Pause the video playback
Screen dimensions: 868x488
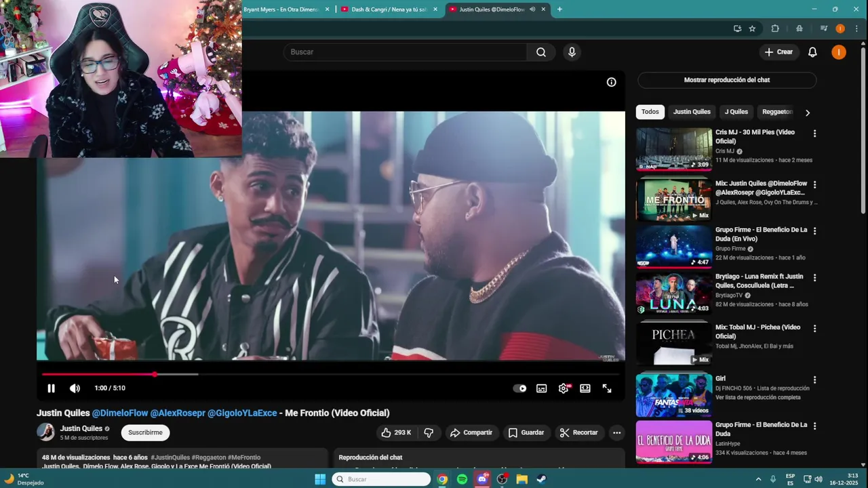pyautogui.click(x=51, y=388)
